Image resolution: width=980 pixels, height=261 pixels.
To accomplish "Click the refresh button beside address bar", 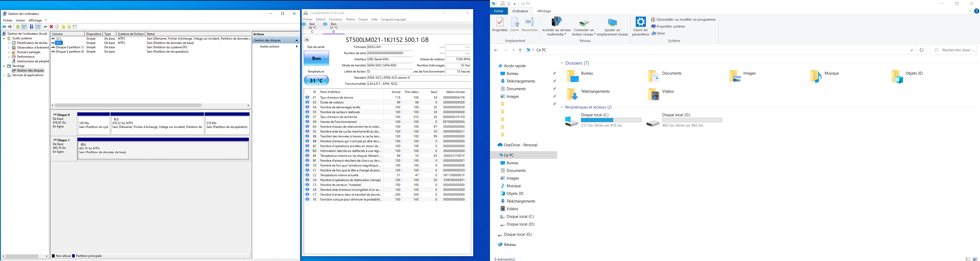I will (921, 50).
